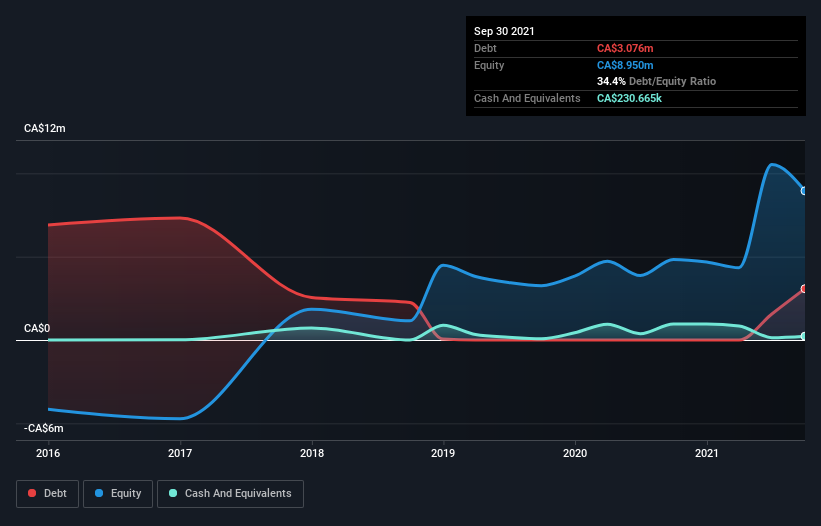Click the -CA$6m y-axis label

click(x=43, y=428)
